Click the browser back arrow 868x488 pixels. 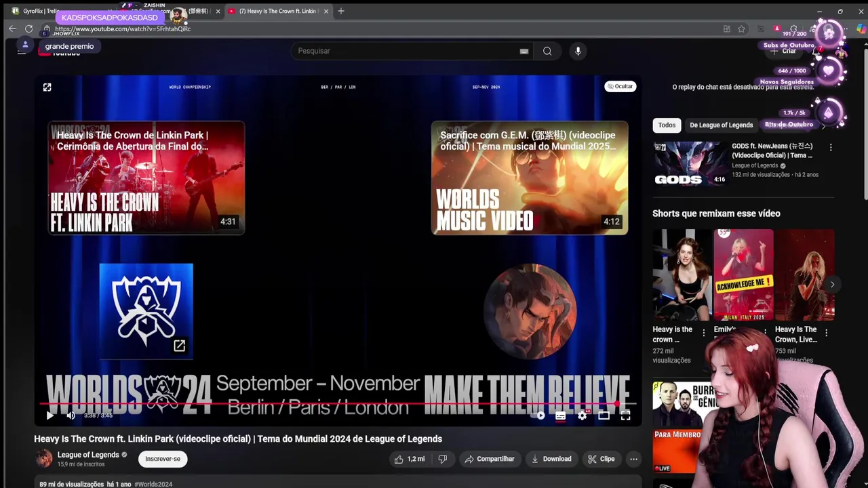(x=12, y=28)
